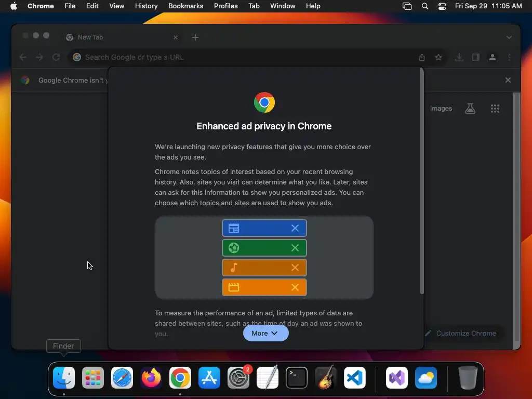Open the Bookmarks menu
The width and height of the screenshot is (532, 399).
point(185,6)
